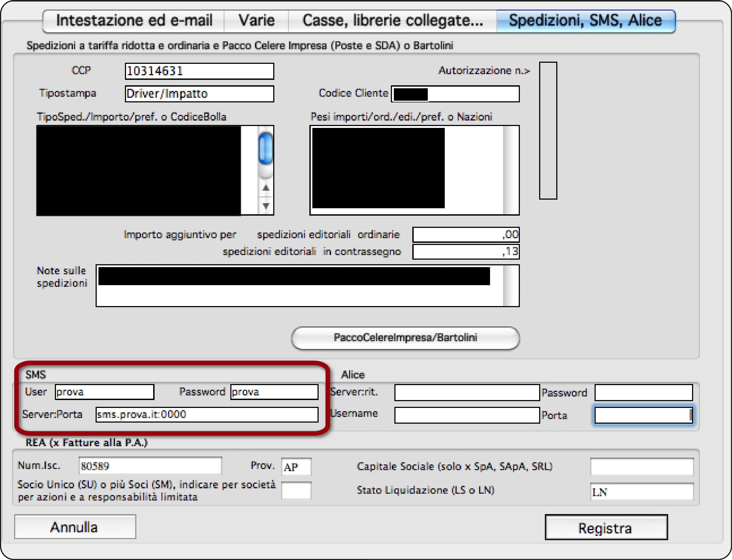
Task: Click the SMS Password field
Action: click(x=274, y=392)
